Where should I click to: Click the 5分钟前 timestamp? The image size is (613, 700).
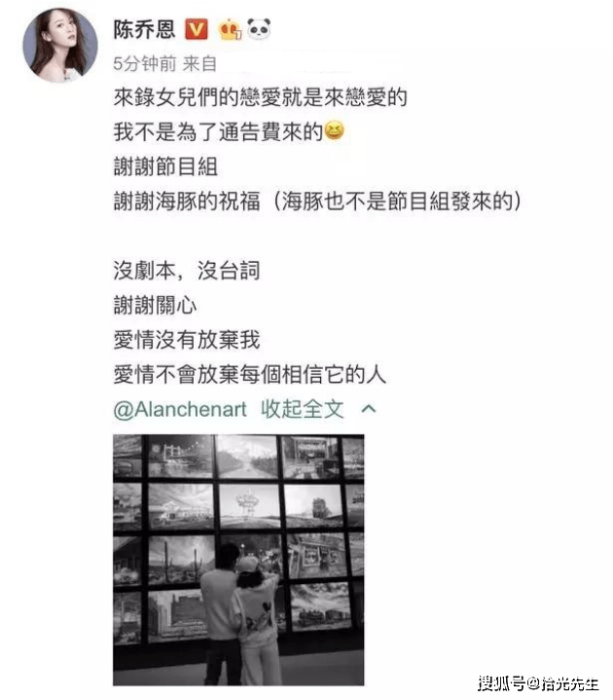pyautogui.click(x=145, y=64)
